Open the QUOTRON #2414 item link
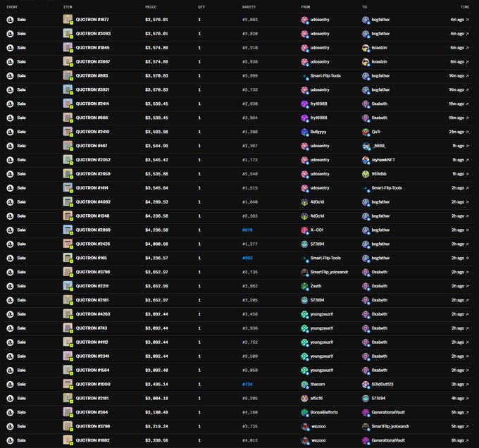The image size is (479, 448). pyautogui.click(x=92, y=104)
